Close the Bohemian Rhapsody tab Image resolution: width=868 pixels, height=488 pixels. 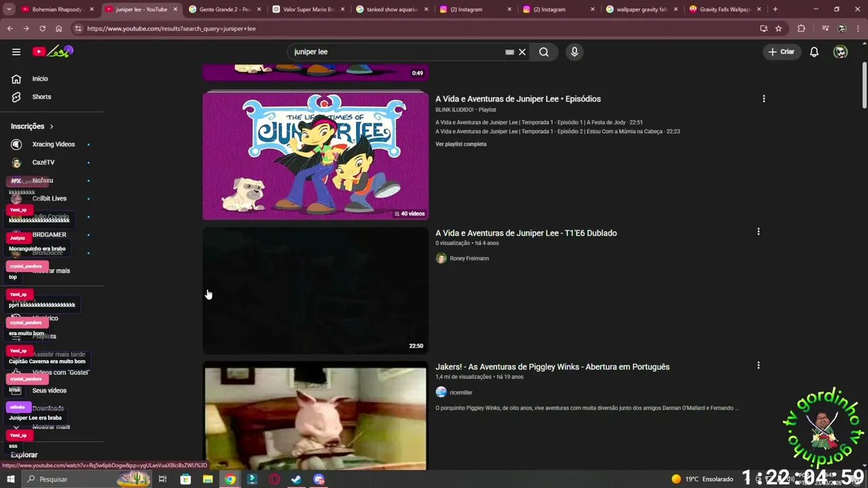pos(92,9)
